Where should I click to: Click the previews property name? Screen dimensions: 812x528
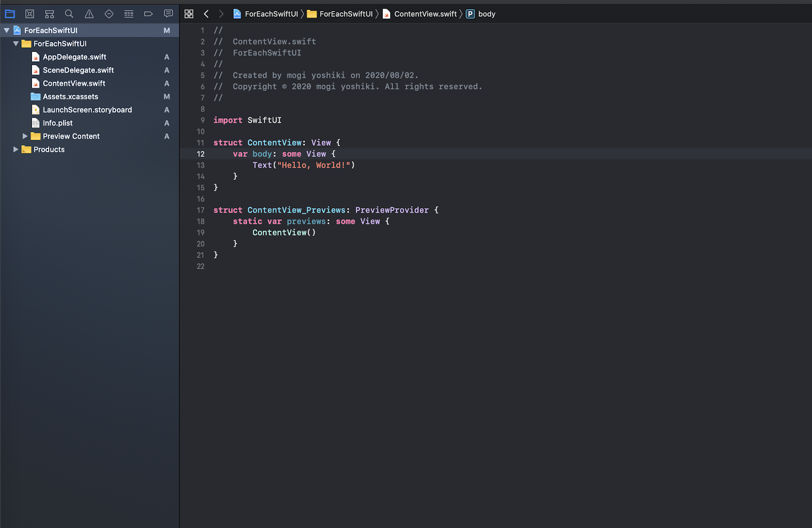point(306,221)
